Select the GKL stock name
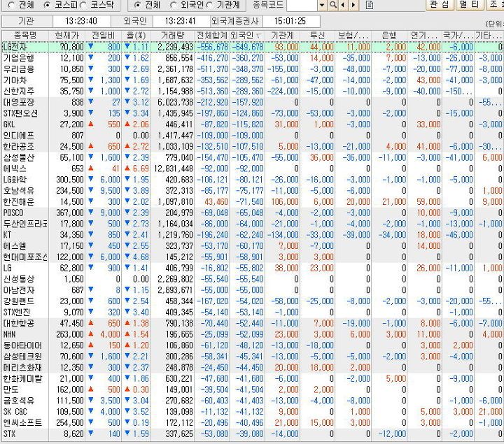The image size is (504, 444). (9, 124)
